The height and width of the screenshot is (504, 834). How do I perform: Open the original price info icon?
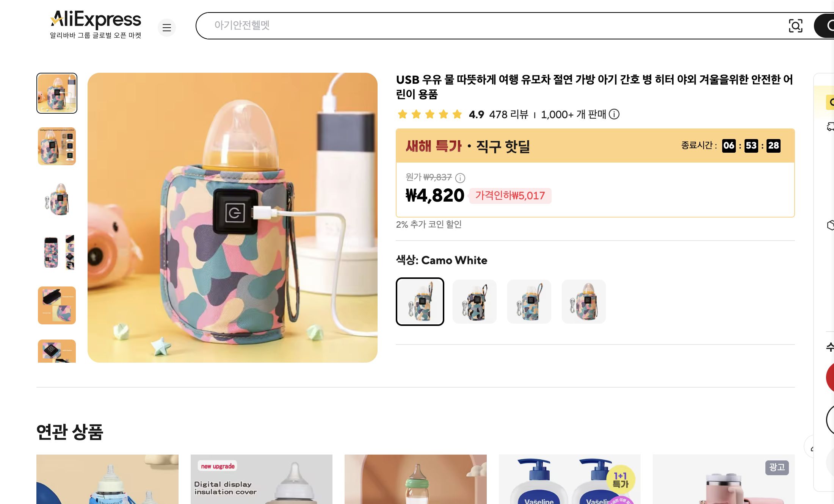coord(460,178)
